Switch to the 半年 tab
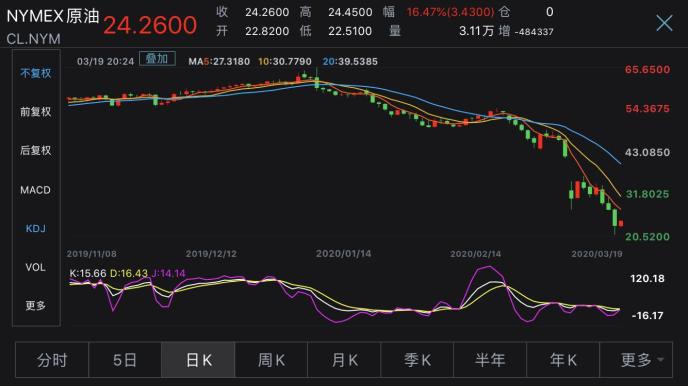This screenshot has height=386, width=688. click(x=490, y=360)
